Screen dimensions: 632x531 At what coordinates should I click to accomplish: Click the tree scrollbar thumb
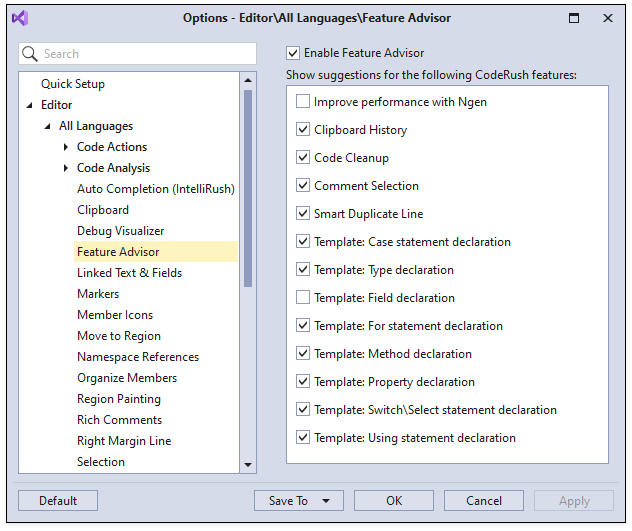pyautogui.click(x=248, y=188)
